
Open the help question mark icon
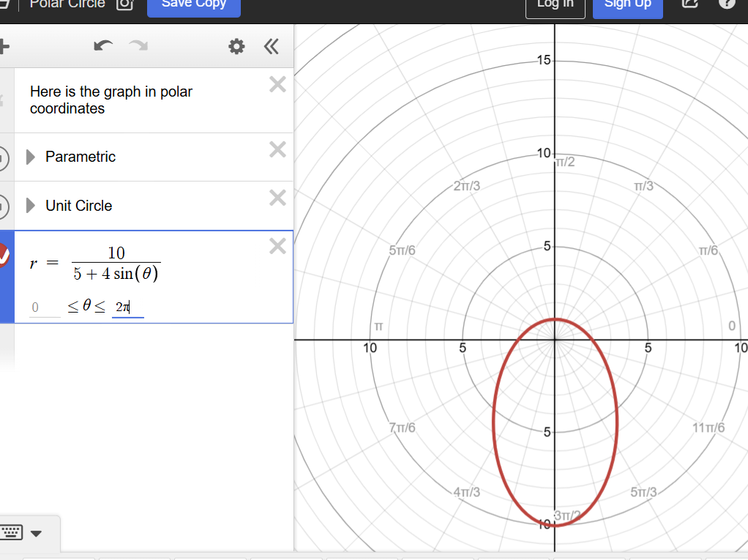(727, 4)
